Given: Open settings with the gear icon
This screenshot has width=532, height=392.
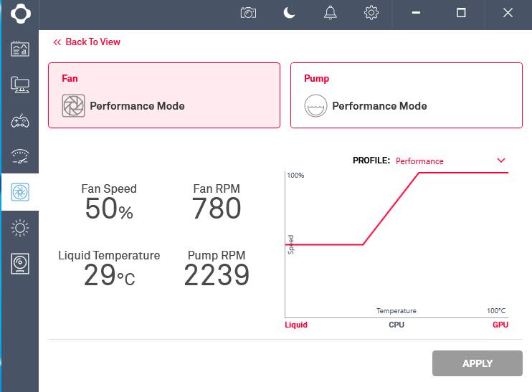Looking at the screenshot, I should [371, 13].
